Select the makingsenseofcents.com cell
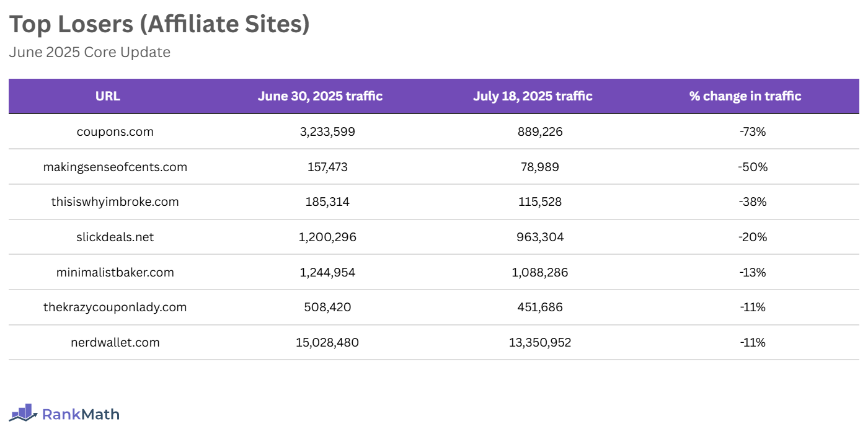The height and width of the screenshot is (434, 868). tap(115, 167)
